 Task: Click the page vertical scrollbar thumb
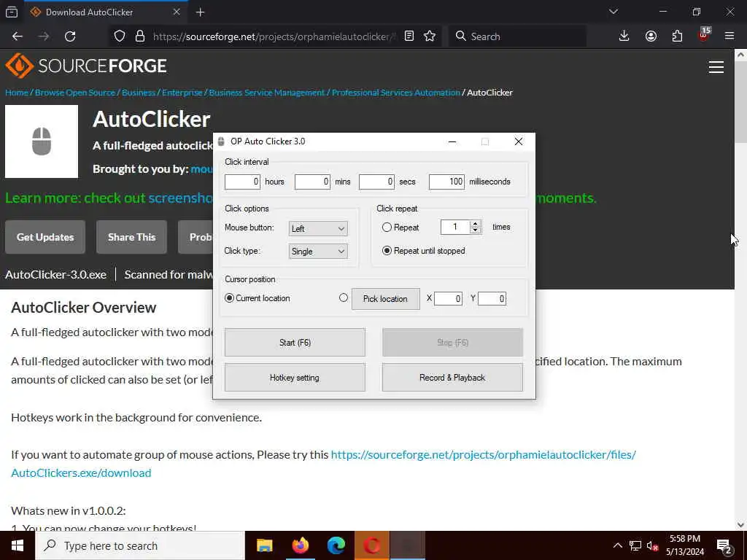(x=740, y=102)
